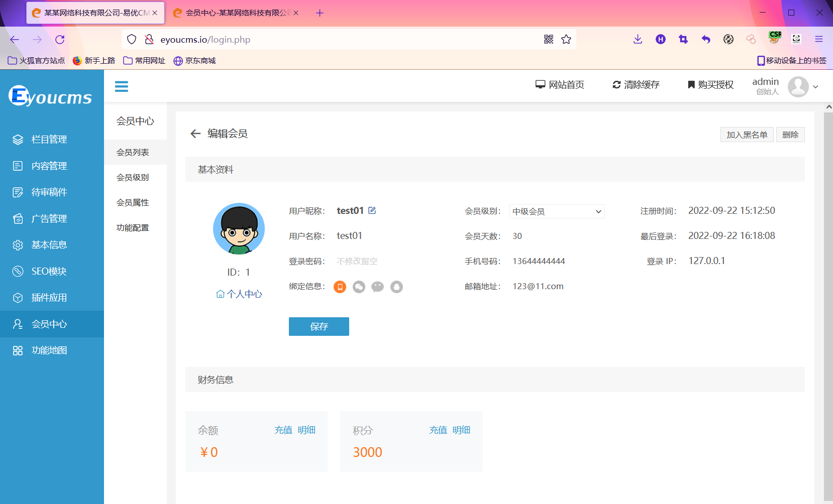Click the panda face extension icon
833x504 pixels.
796,39
